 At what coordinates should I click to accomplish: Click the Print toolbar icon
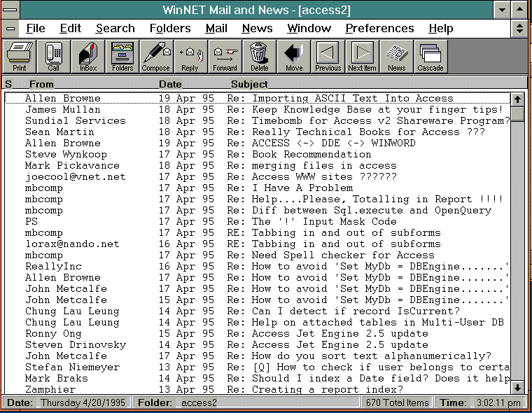click(20, 56)
